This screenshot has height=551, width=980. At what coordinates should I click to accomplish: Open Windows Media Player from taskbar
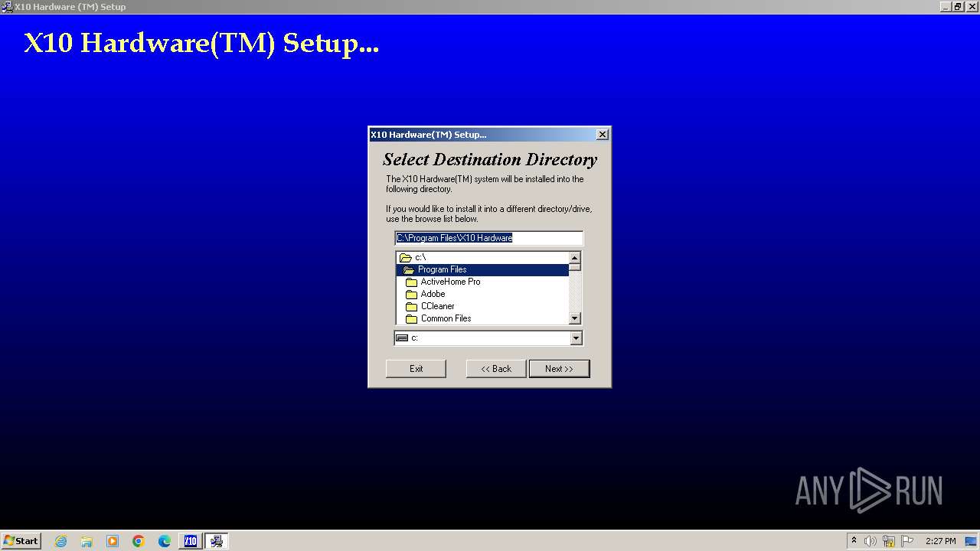coord(113,541)
